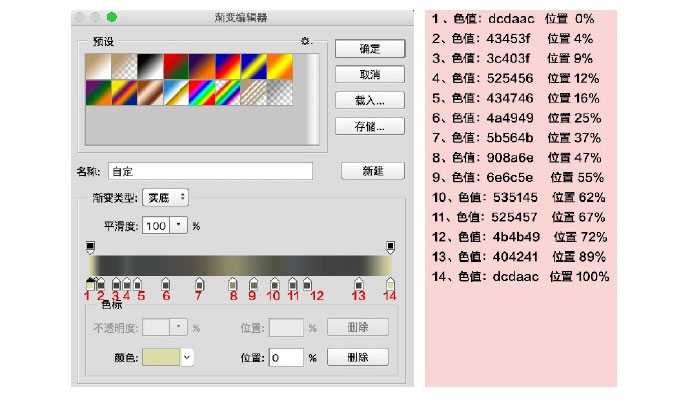Click the 存储... (Save) button
Image resolution: width=690 pixels, height=414 pixels.
[x=370, y=126]
